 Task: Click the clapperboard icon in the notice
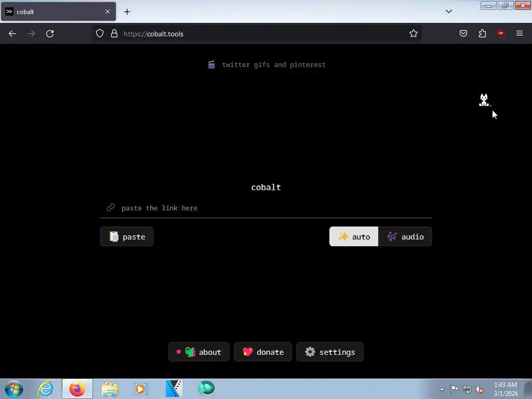211,64
